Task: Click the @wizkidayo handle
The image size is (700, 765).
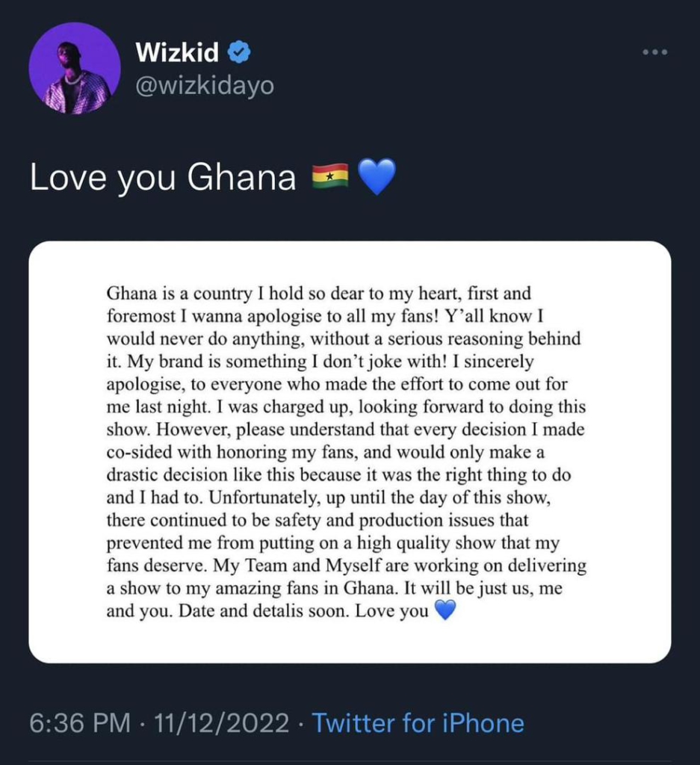Action: [x=205, y=87]
